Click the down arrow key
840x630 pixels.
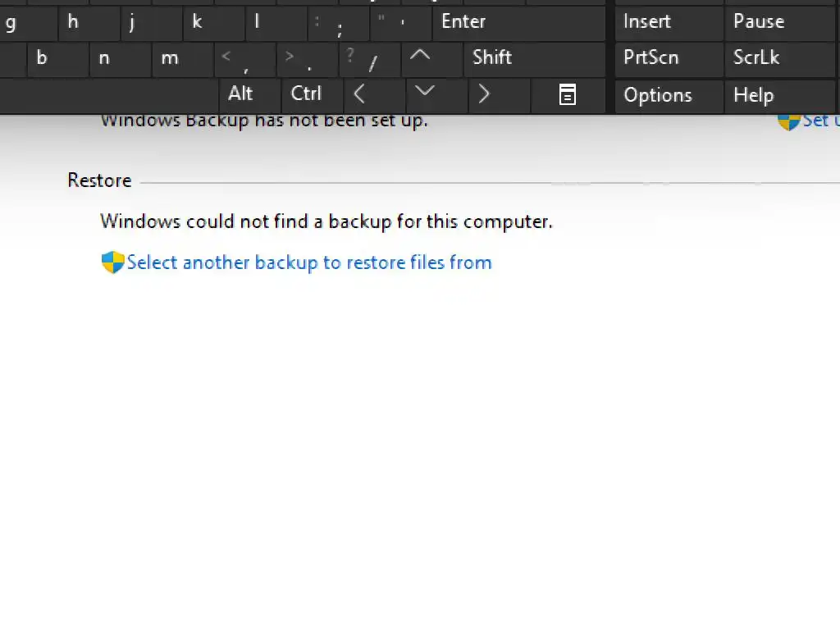click(x=436, y=96)
